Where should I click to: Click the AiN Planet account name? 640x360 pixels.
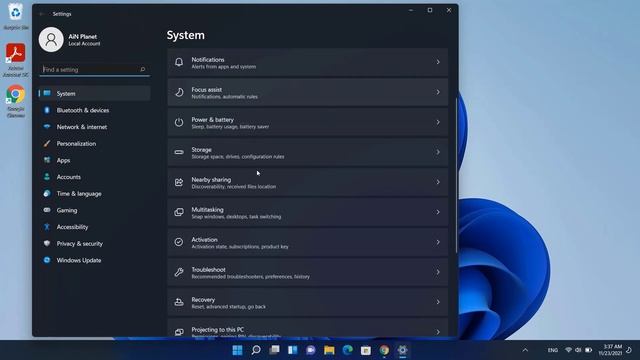click(x=82, y=36)
